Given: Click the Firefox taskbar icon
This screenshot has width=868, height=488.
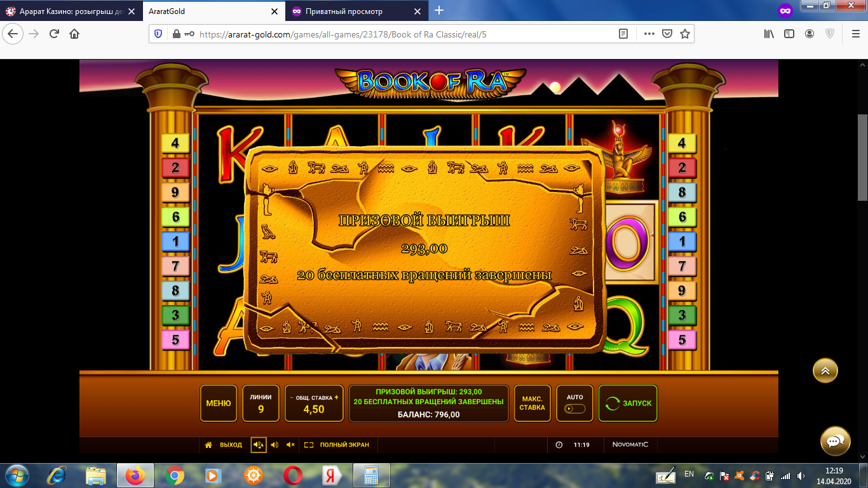Looking at the screenshot, I should 135,475.
